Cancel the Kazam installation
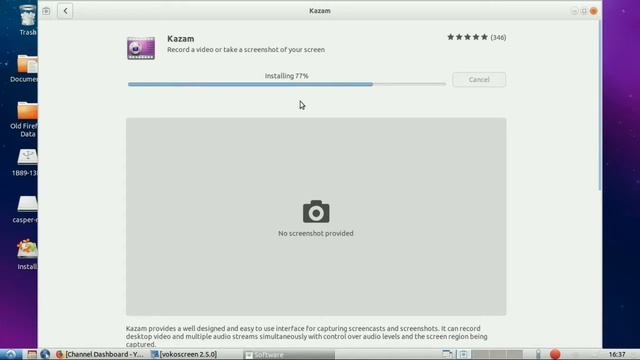The width and height of the screenshot is (640, 360). (479, 80)
